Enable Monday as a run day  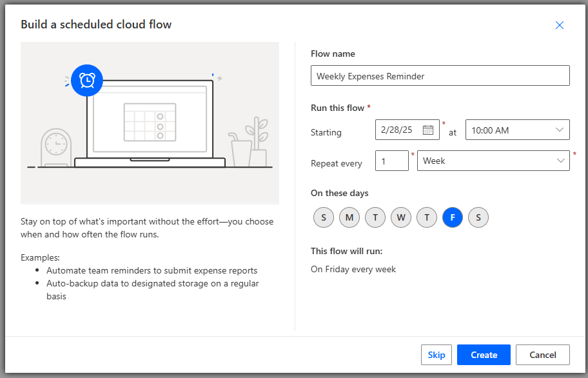349,217
